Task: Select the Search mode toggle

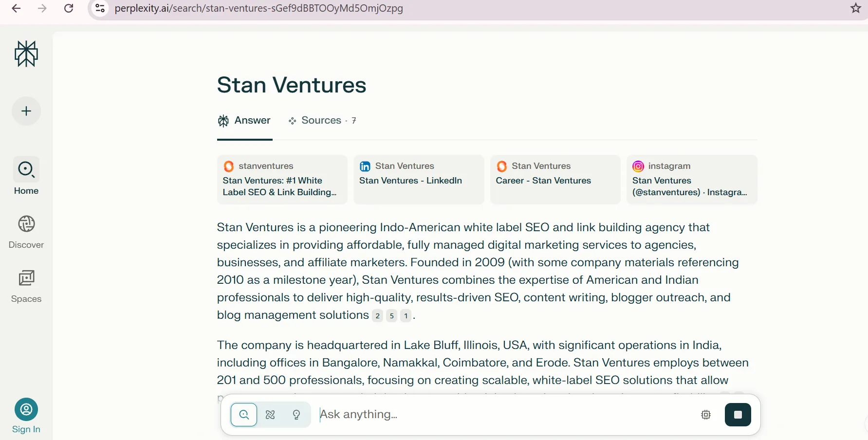Action: point(244,415)
